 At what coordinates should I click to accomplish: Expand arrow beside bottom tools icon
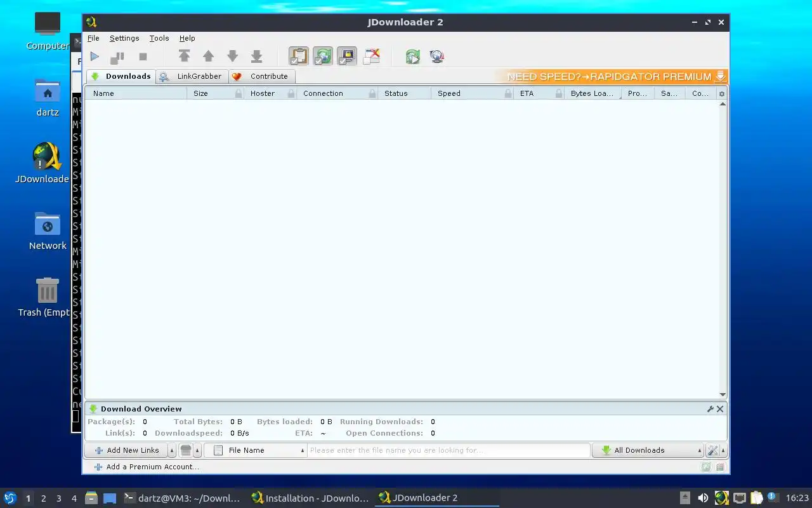click(723, 450)
